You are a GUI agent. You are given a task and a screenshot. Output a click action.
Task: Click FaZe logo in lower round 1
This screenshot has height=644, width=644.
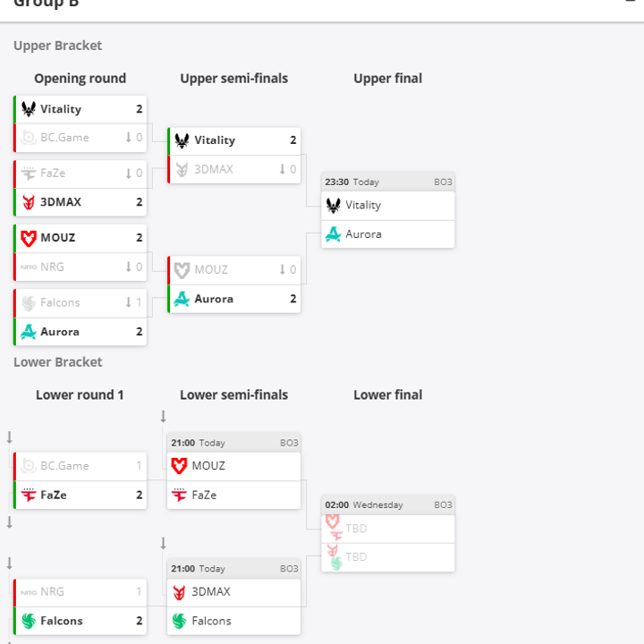point(29,495)
